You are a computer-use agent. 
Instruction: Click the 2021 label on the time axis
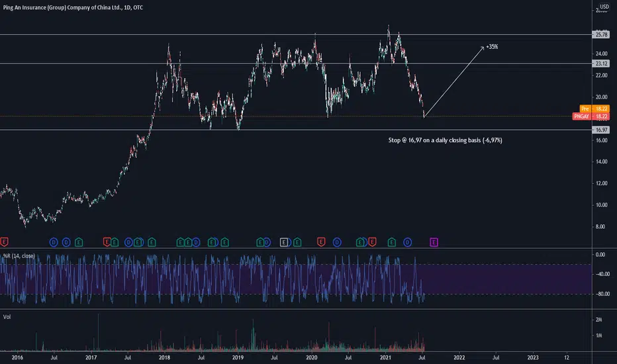pos(385,357)
